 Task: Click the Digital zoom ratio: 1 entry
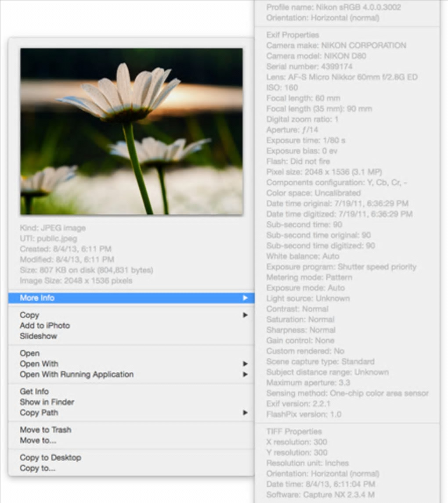302,119
